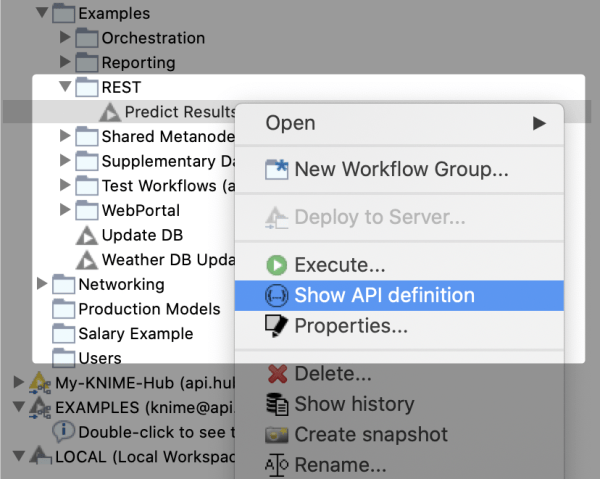Screen dimensions: 600x479
Task: Click the Deploy to Server icon
Action: (x=277, y=217)
